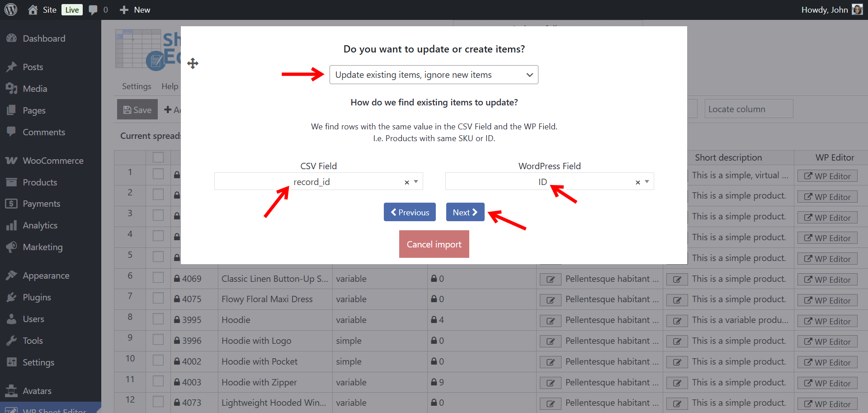The height and width of the screenshot is (413, 868).
Task: Open the comments bubble icon in admin bar
Action: pos(93,10)
